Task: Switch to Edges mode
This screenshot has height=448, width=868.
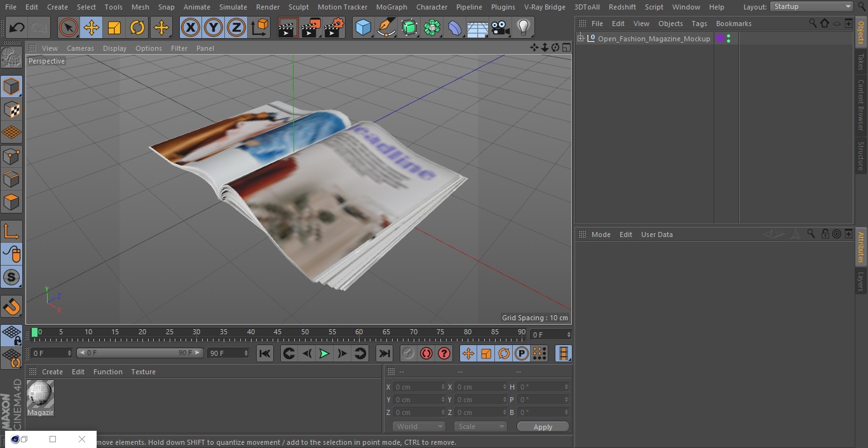Action: [11, 179]
